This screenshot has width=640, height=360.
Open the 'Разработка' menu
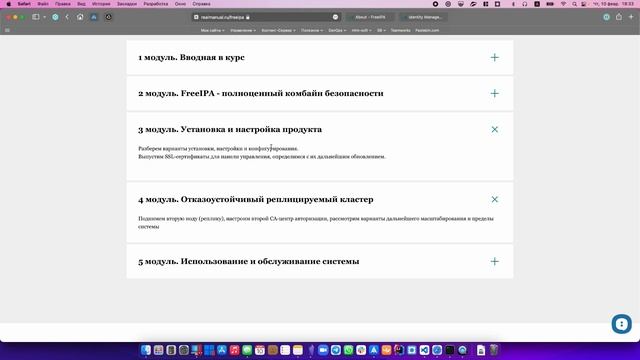click(x=156, y=4)
